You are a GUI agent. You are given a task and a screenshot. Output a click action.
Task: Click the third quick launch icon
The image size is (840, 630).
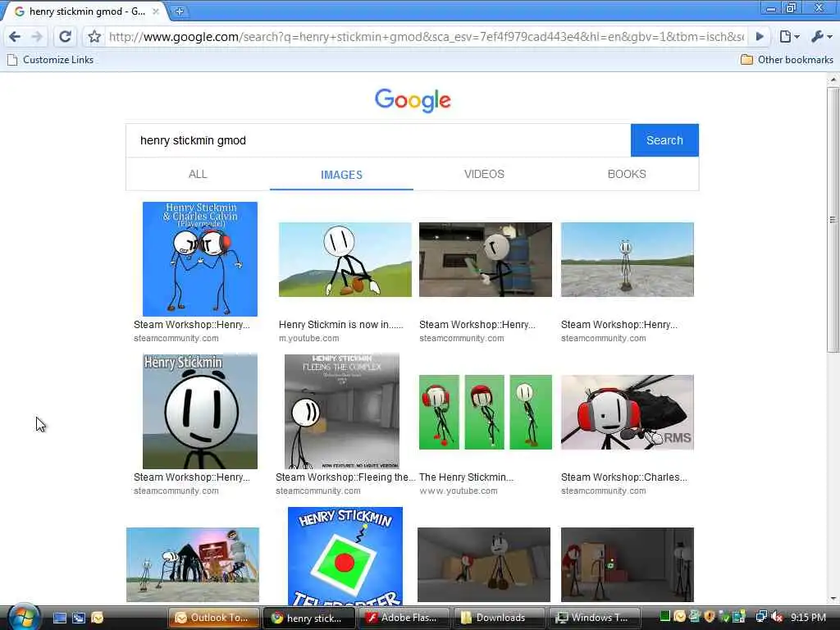coord(97,618)
